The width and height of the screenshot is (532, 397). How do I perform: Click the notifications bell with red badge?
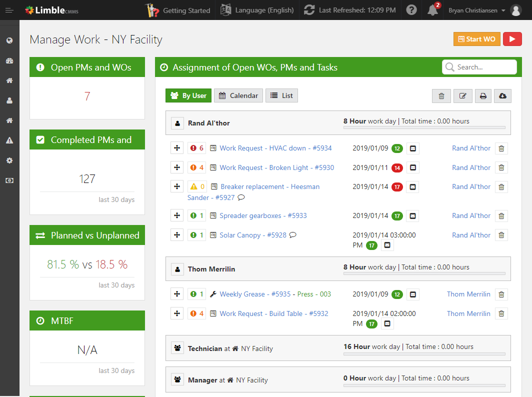click(433, 10)
